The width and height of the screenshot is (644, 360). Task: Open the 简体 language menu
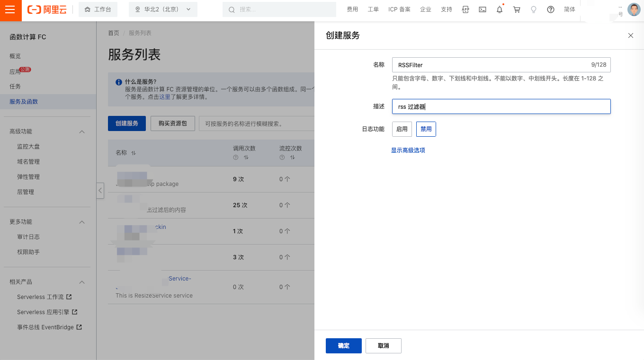[x=570, y=9]
